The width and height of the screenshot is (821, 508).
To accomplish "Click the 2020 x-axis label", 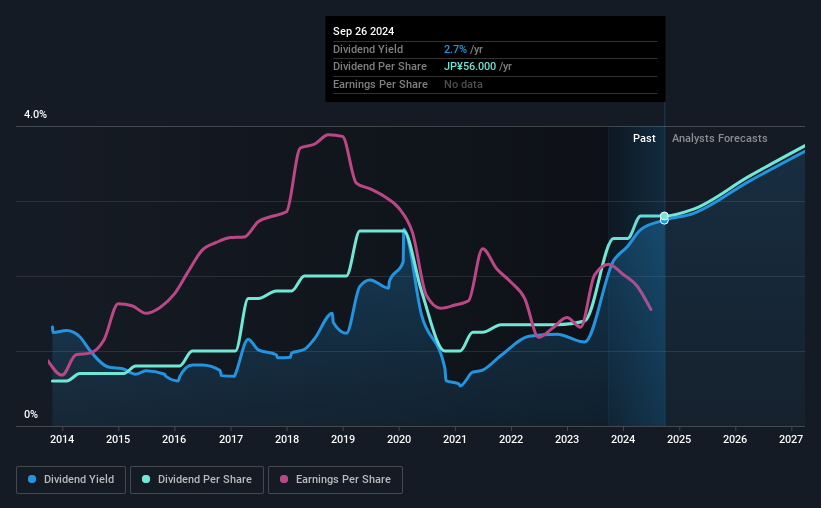I will (399, 439).
